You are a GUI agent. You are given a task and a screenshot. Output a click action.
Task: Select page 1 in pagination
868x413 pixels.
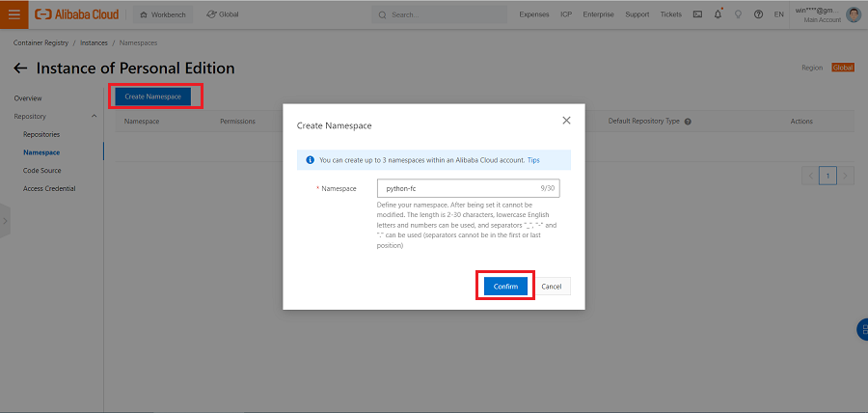point(828,176)
